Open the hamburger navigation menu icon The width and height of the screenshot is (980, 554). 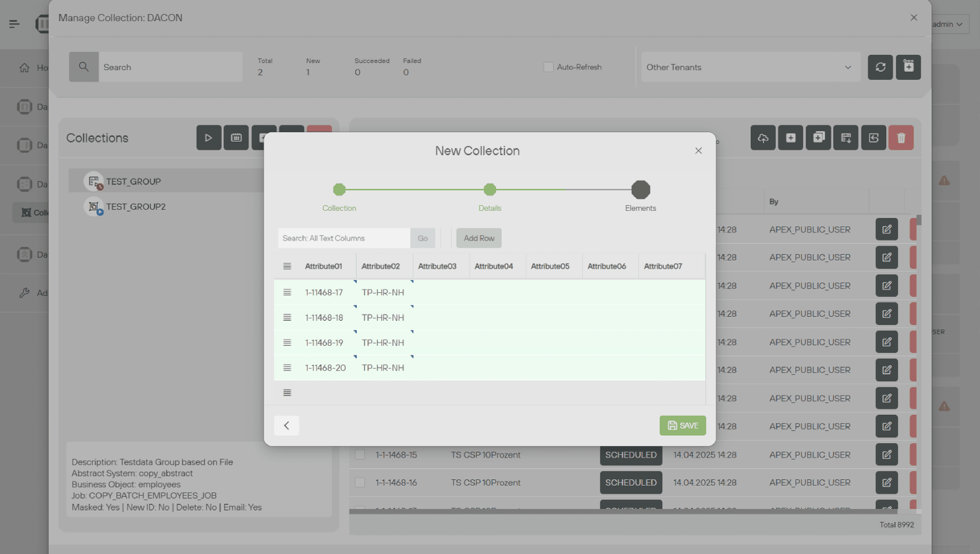click(14, 24)
